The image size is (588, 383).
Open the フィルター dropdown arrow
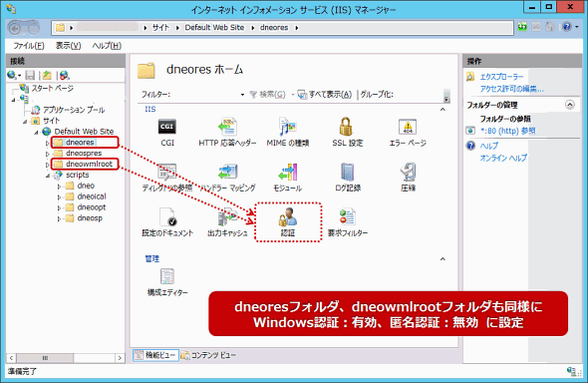(242, 95)
